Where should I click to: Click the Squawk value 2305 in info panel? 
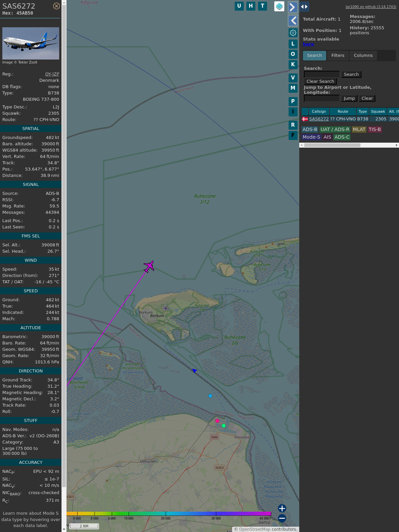coord(54,113)
